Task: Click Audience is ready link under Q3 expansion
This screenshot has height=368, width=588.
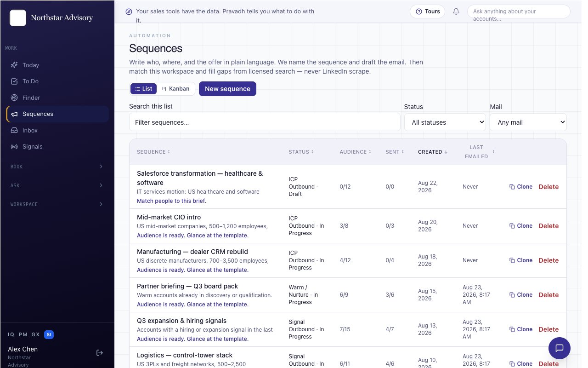Action: point(192,339)
